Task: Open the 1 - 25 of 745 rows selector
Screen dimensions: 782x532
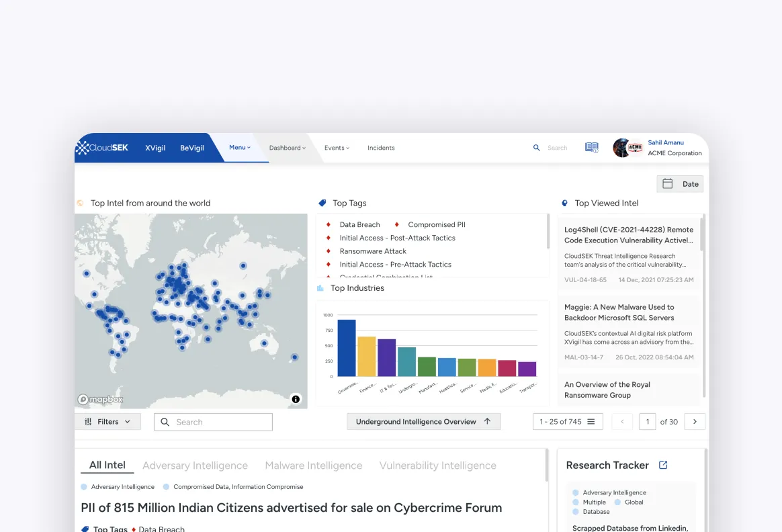Action: 568,422
